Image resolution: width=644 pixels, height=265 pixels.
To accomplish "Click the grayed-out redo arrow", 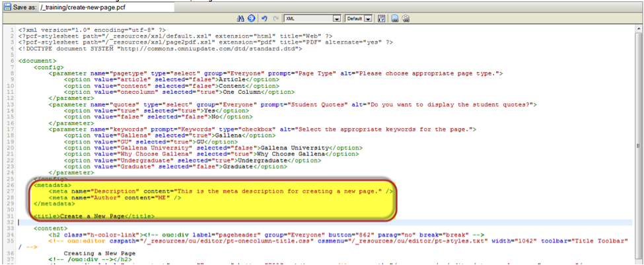I will pyautogui.click(x=275, y=19).
